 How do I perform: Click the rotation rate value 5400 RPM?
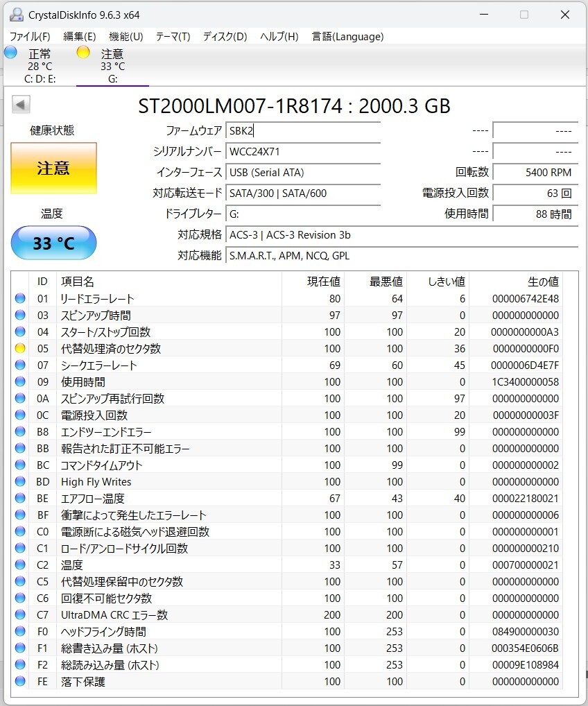[535, 173]
